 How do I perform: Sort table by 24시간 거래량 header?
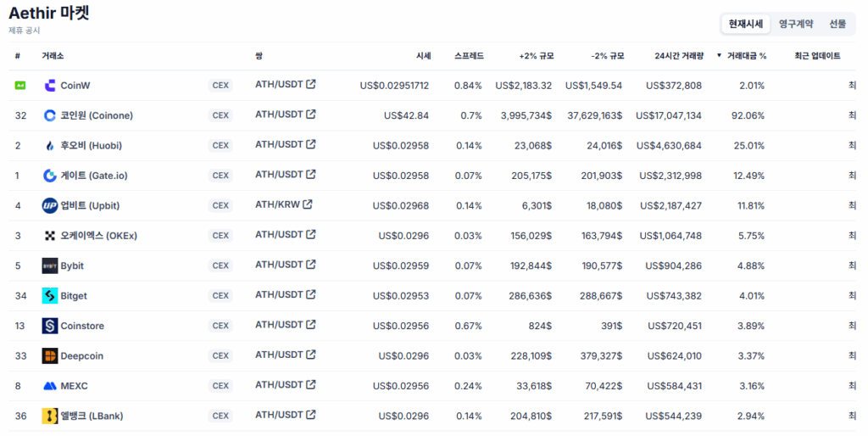[x=678, y=56]
